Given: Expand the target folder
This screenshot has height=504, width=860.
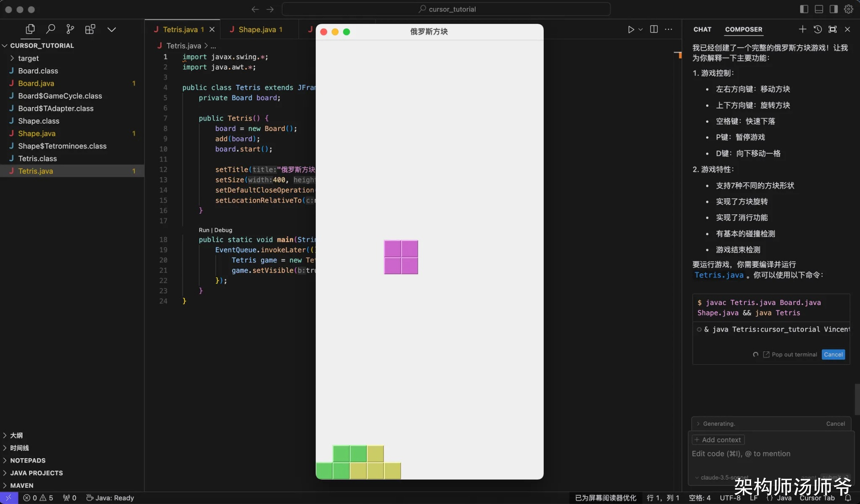Looking at the screenshot, I should click(x=28, y=58).
